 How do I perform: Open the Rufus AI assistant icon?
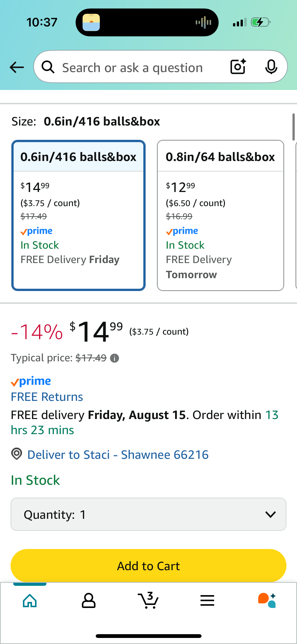click(267, 600)
